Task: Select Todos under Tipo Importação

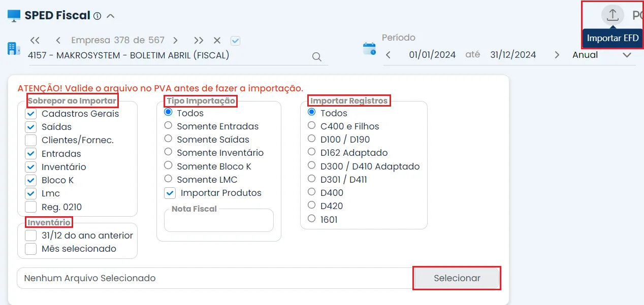Action: pyautogui.click(x=169, y=112)
